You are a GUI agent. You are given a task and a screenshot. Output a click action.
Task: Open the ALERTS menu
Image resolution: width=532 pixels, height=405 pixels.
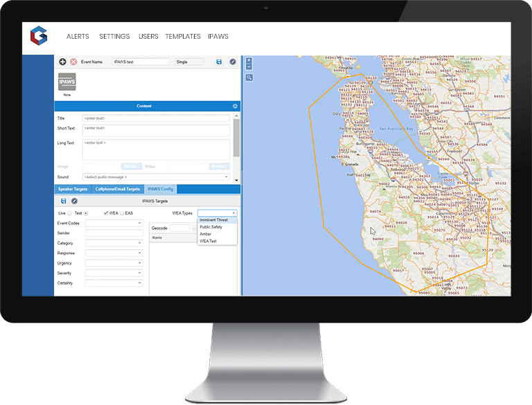point(78,36)
